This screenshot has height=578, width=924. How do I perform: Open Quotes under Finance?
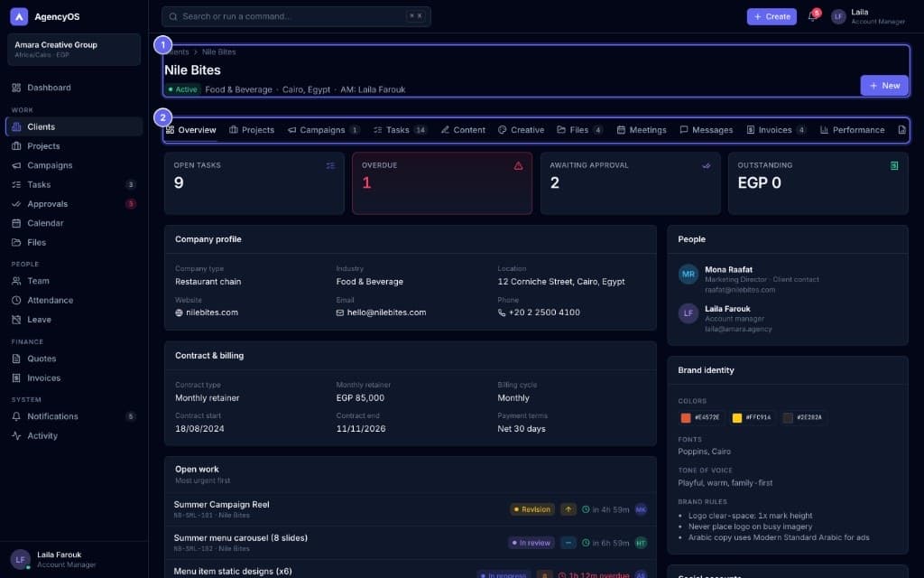[x=74, y=359]
